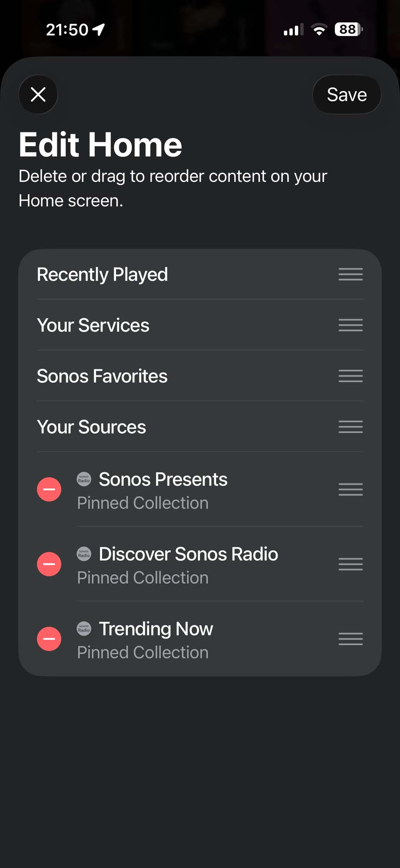Select the Recently Played row
The width and height of the screenshot is (400, 868).
[x=200, y=274]
